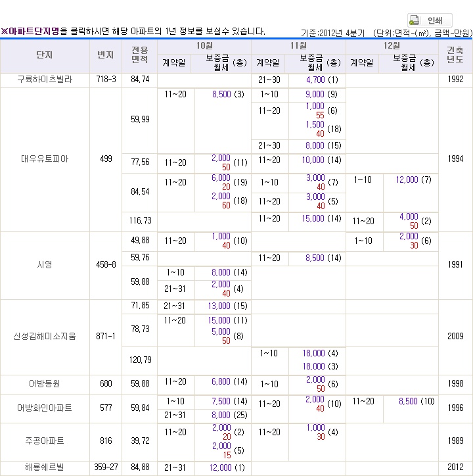Click area value 59.99

(140, 119)
